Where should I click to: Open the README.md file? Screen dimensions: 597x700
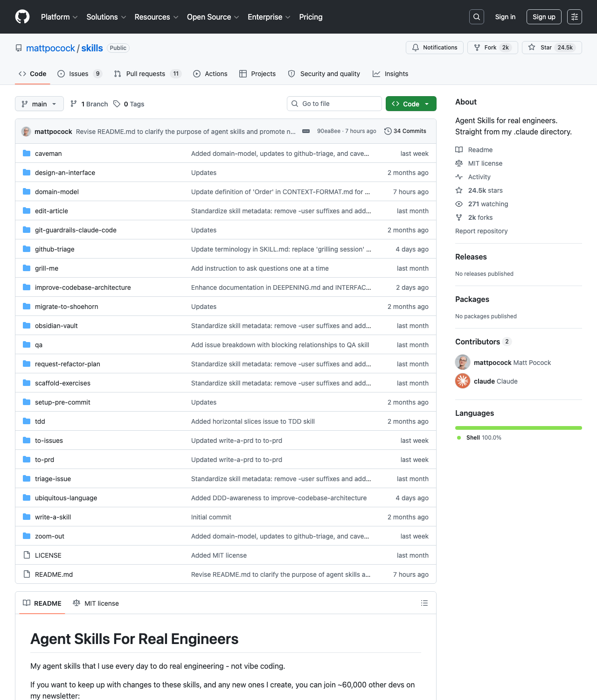[x=54, y=574]
